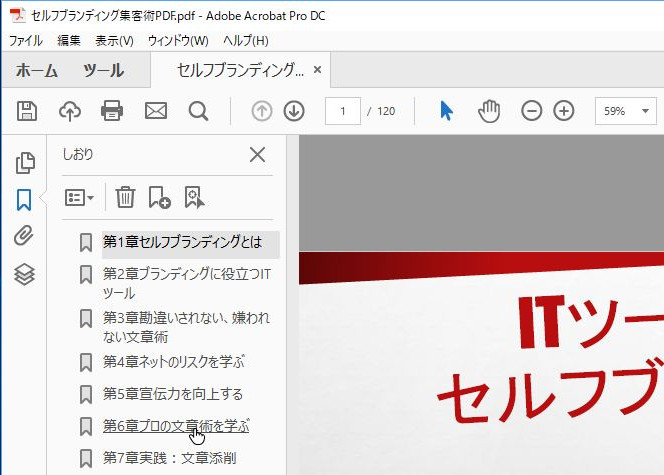Click the page number input field

[343, 111]
